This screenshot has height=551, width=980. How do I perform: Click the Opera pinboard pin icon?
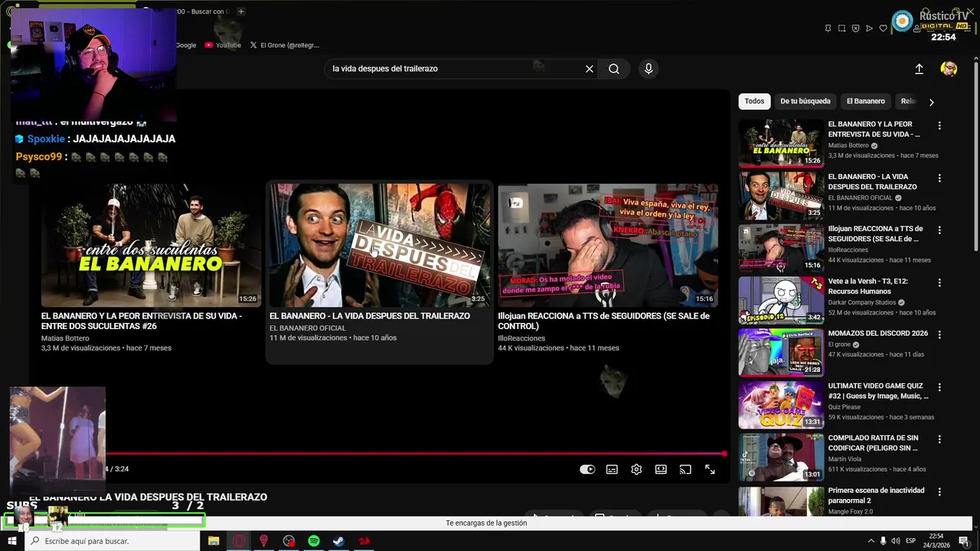tap(828, 28)
